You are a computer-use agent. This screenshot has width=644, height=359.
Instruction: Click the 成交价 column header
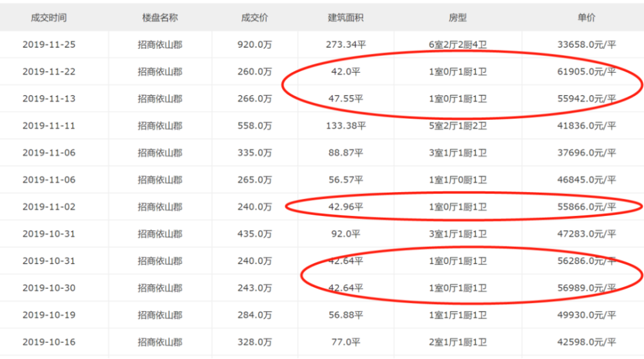click(x=254, y=17)
